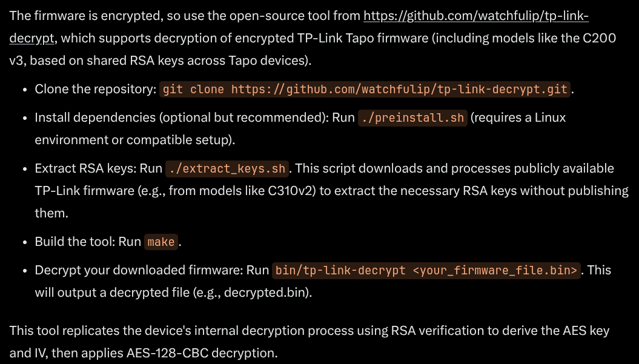Click the '(requires a Linux' note text
The image size is (639, 364).
click(x=518, y=117)
